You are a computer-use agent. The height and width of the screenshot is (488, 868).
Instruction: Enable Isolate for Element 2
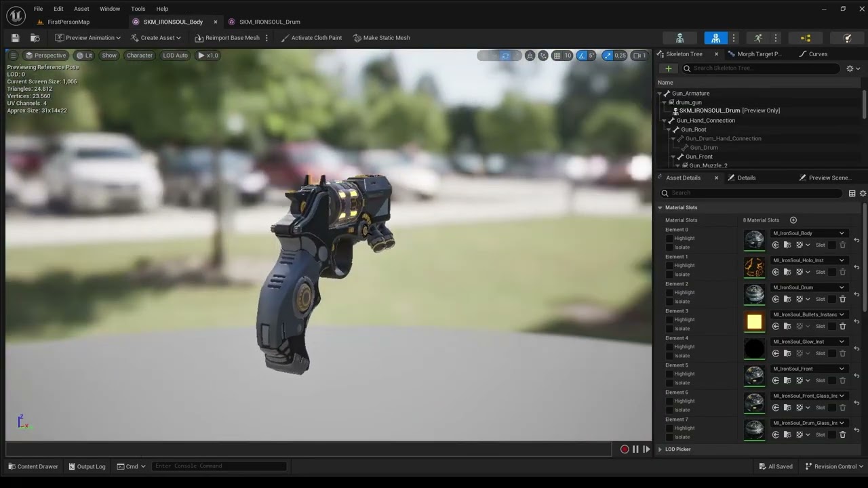pos(669,302)
